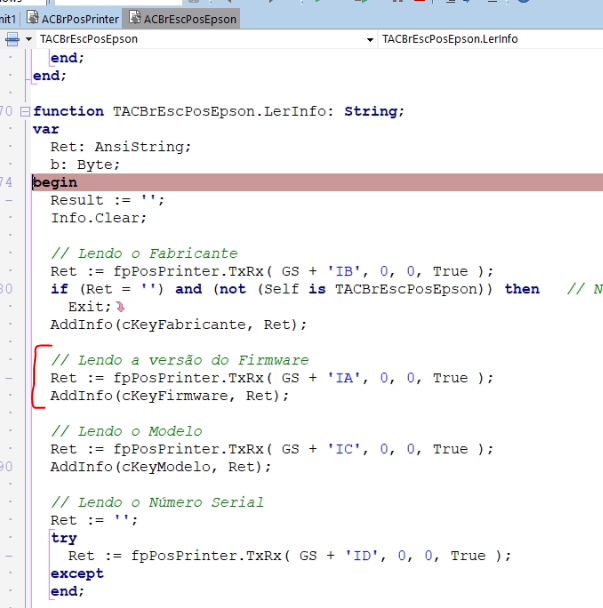This screenshot has width=603, height=608.
Task: Click the '// Lendo o Modelo' comment
Action: click(126, 431)
